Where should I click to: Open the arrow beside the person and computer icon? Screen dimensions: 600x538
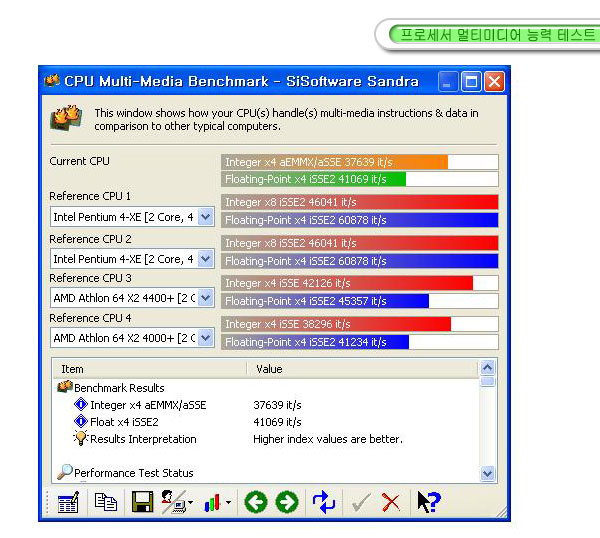191,502
